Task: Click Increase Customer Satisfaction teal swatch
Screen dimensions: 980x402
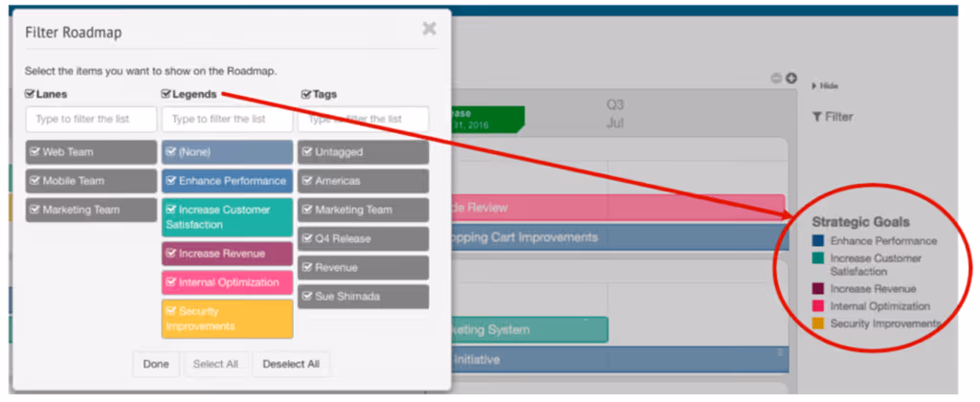Action: click(x=818, y=258)
